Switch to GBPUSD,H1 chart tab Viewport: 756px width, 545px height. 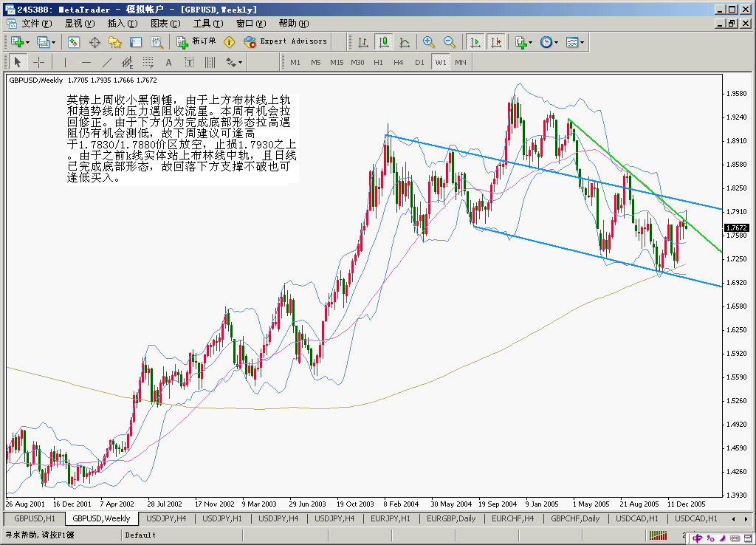pyautogui.click(x=34, y=518)
